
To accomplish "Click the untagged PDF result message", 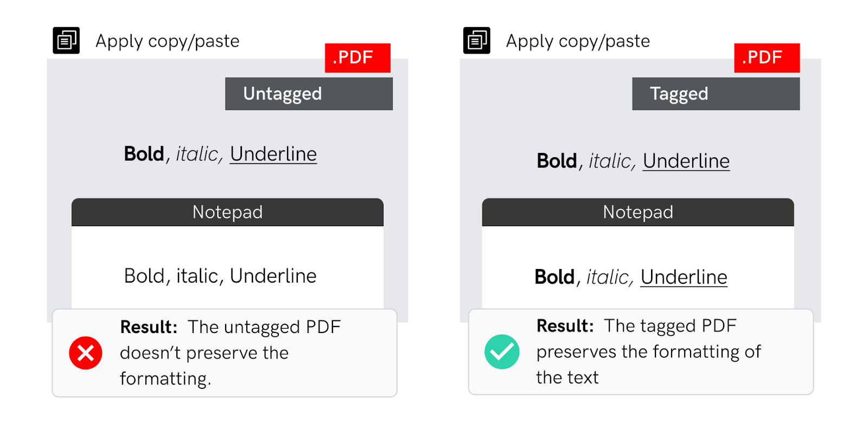I will [231, 353].
